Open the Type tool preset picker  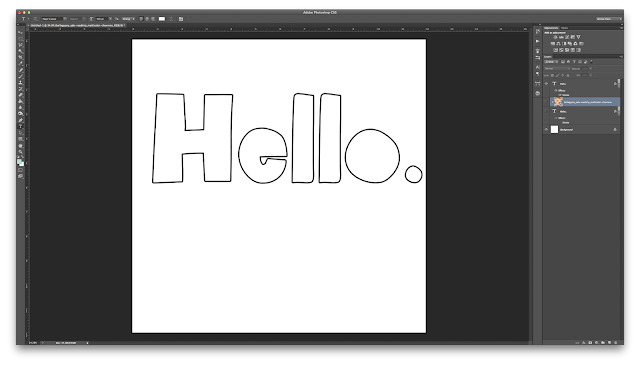(x=25, y=19)
